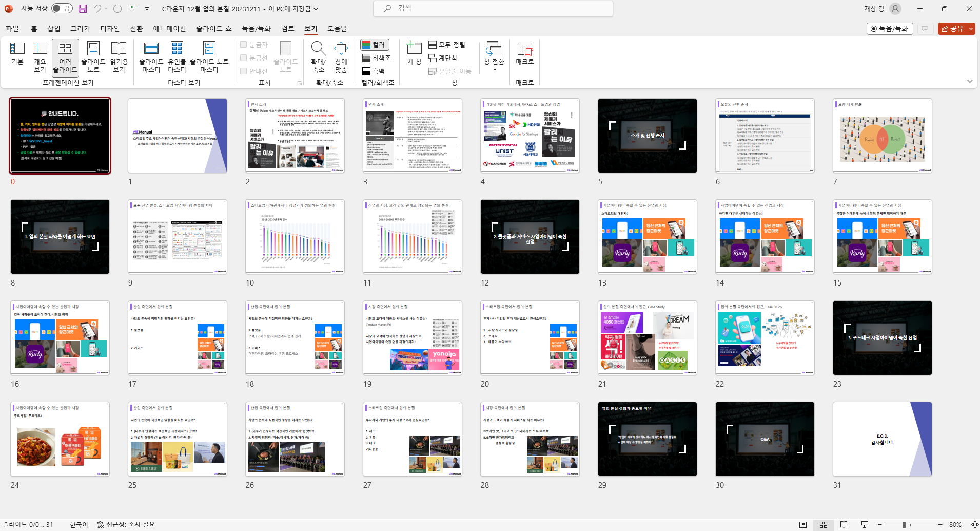
Task: Click the slide sorter icon in status bar
Action: click(824, 524)
